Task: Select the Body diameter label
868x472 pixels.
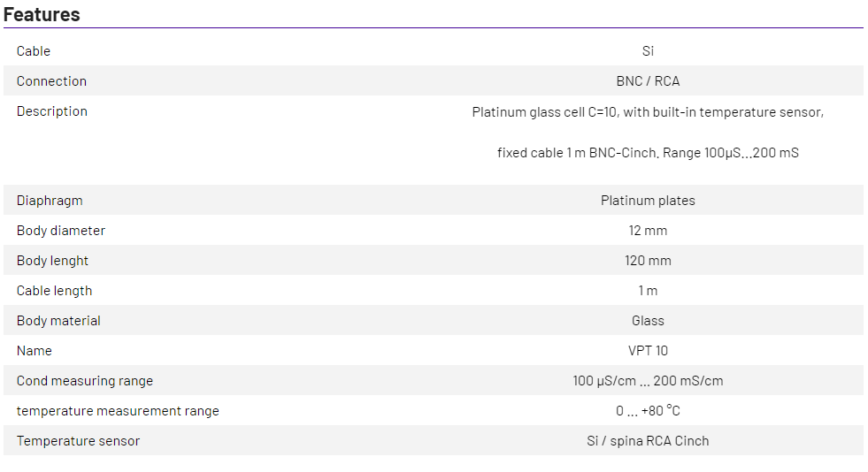Action: pyautogui.click(x=60, y=231)
